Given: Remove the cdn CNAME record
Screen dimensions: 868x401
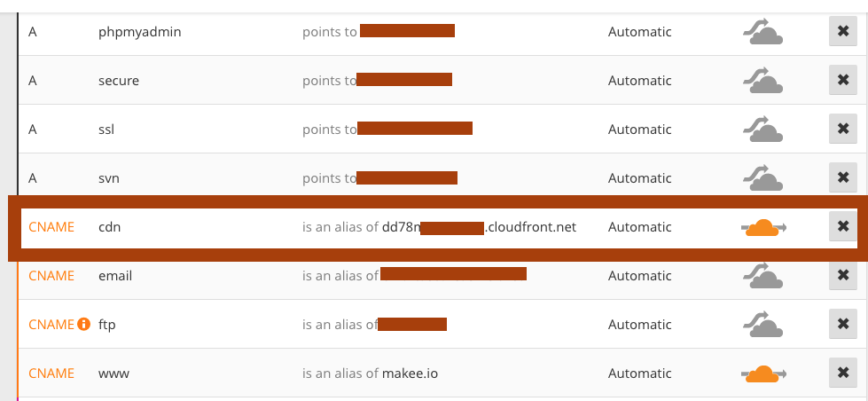Looking at the screenshot, I should pos(843,226).
